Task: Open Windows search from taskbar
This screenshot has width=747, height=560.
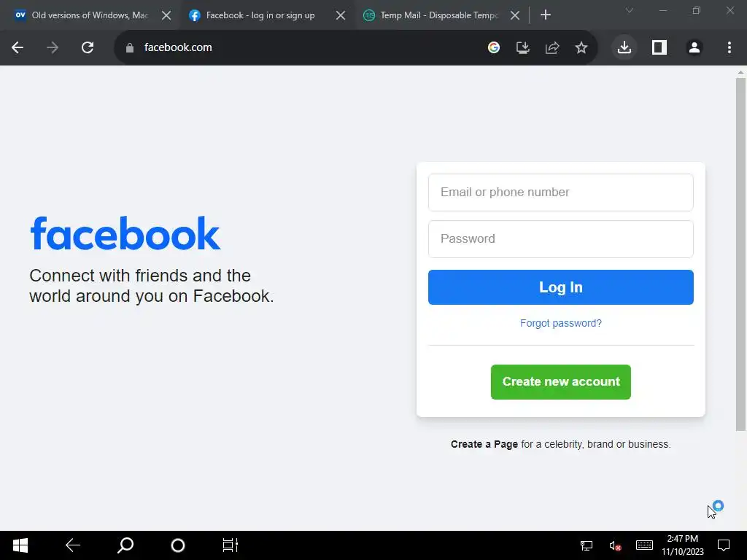Action: coord(125,545)
